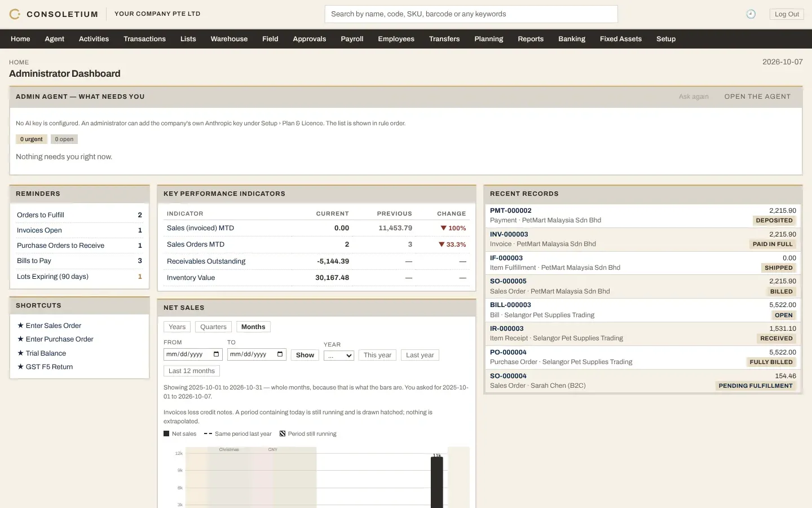
Task: Click the This year button
Action: pos(377,355)
